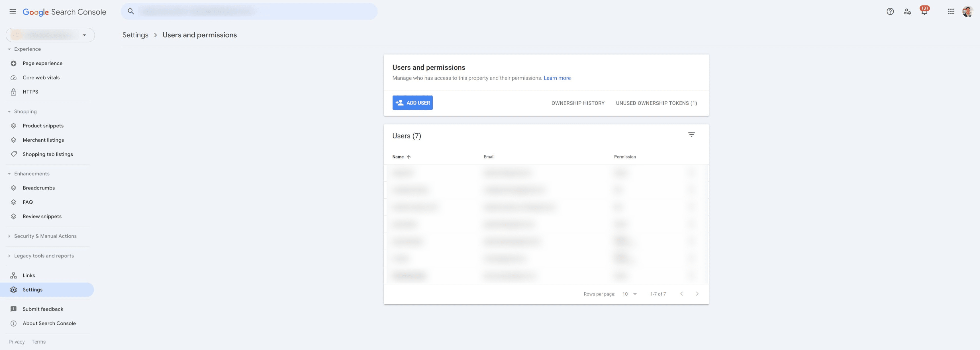This screenshot has width=980, height=350.
Task: Open the Google apps grid
Action: pyautogui.click(x=951, y=11)
